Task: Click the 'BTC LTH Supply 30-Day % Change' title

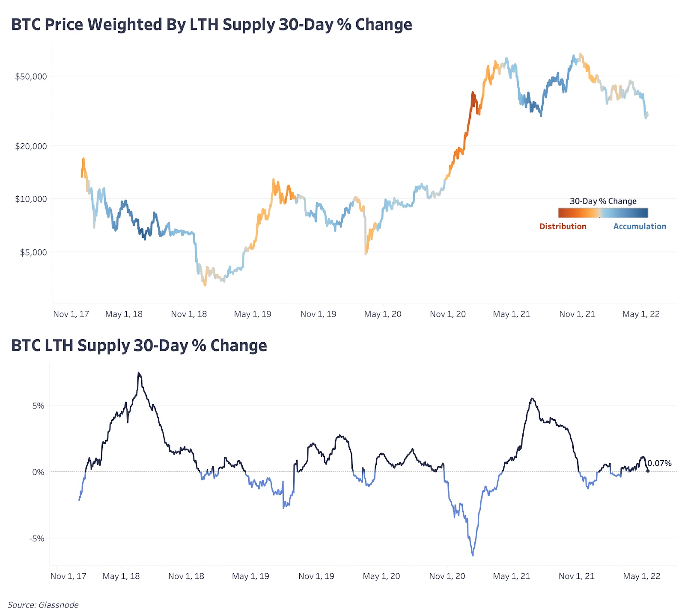Action: [139, 346]
